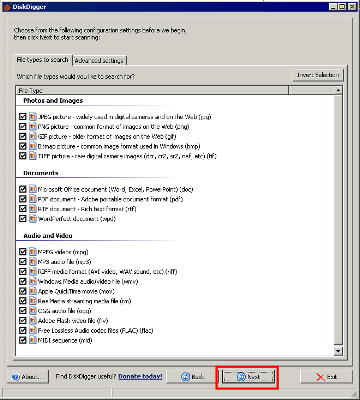Image resolution: width=360 pixels, height=400 pixels.
Task: Open the About dialog
Action: pyautogui.click(x=28, y=377)
